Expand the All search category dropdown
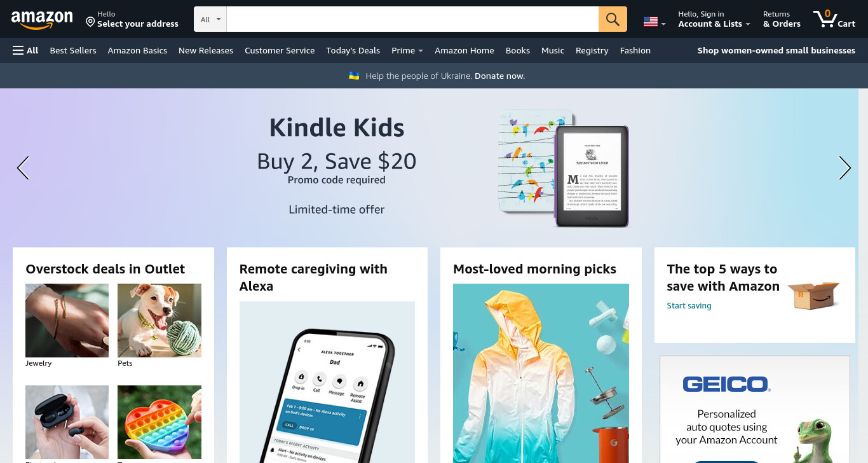The image size is (868, 463). [x=210, y=19]
